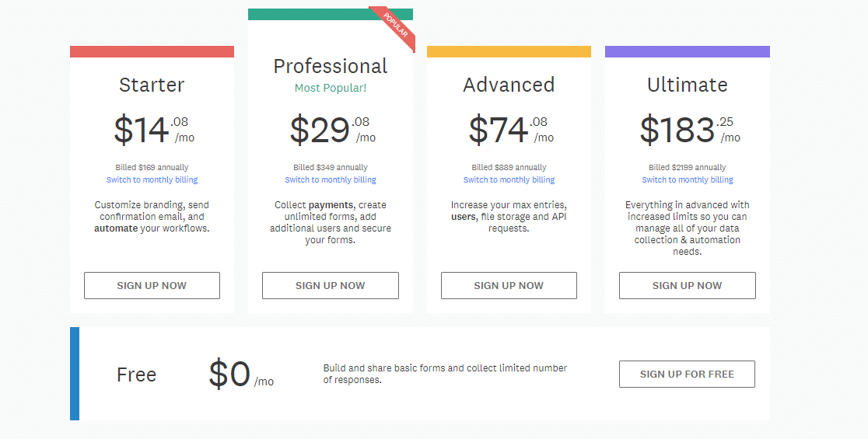Switch Professional plan to monthly billing
868x439 pixels.
point(330,180)
